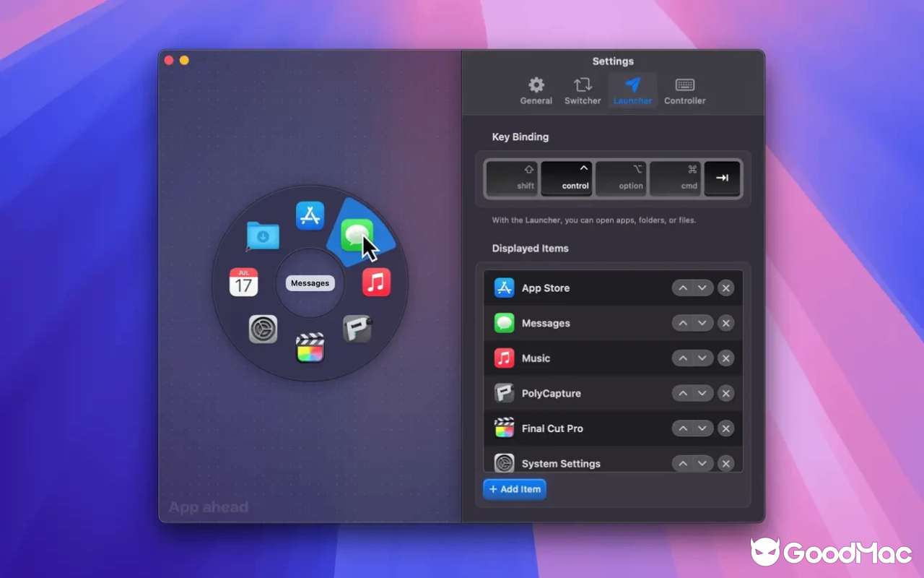This screenshot has width=924, height=578.
Task: Click the Calendar icon showing July 17
Action: [244, 282]
